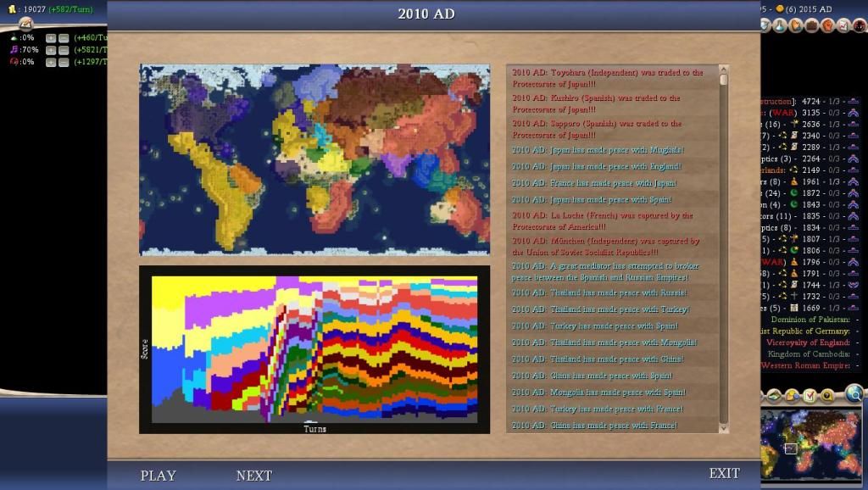Viewport: 868px width, 490px height.
Task: Click the gold treasury coin icon
Action: pyautogui.click(x=12, y=8)
